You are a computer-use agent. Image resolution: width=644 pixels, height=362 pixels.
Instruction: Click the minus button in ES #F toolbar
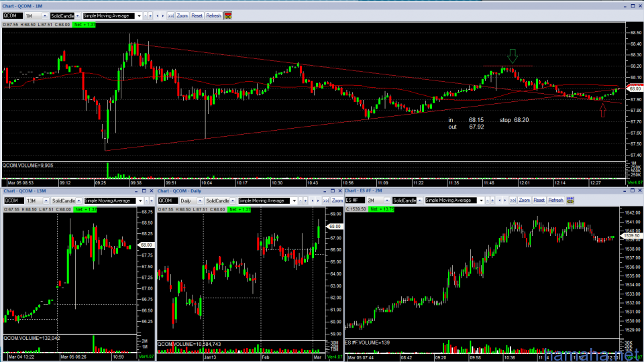click(x=487, y=200)
